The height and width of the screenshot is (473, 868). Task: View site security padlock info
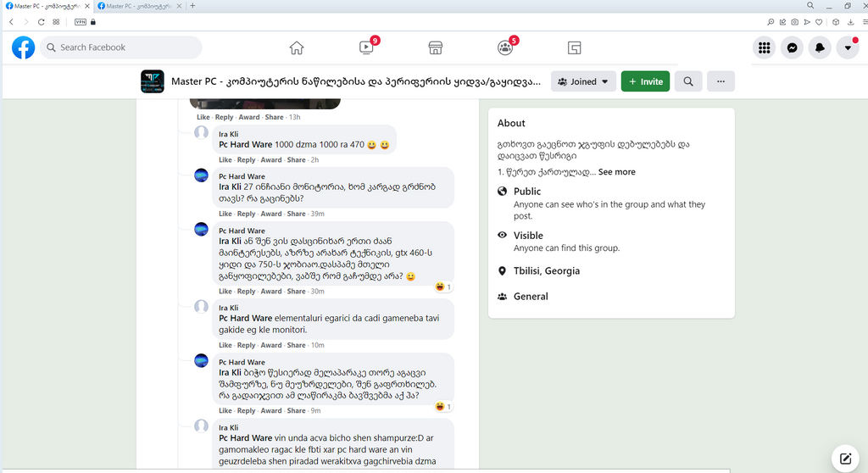click(93, 22)
